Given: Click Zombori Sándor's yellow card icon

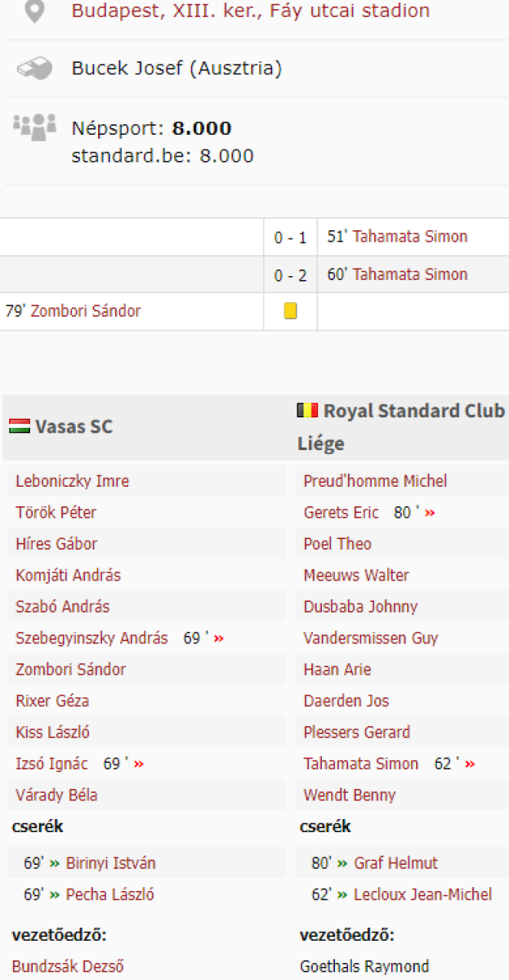Looking at the screenshot, I should click(x=290, y=311).
